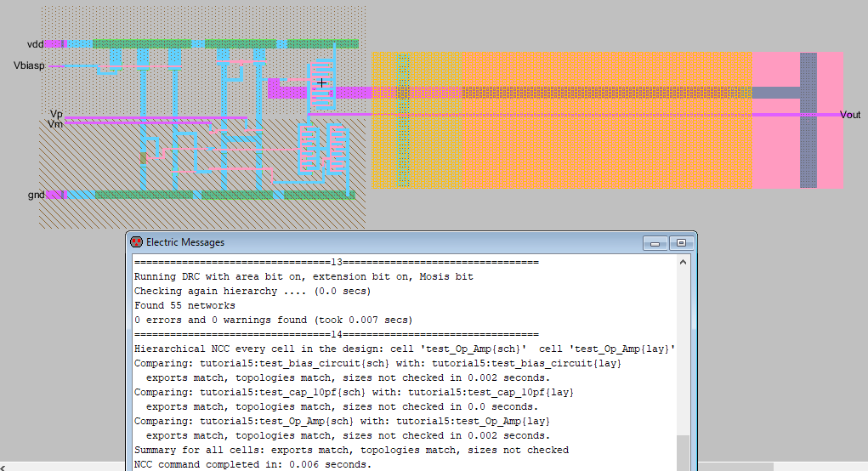The width and height of the screenshot is (868, 471).
Task: Click the 'NCC command completed in' line
Action: tap(253, 464)
